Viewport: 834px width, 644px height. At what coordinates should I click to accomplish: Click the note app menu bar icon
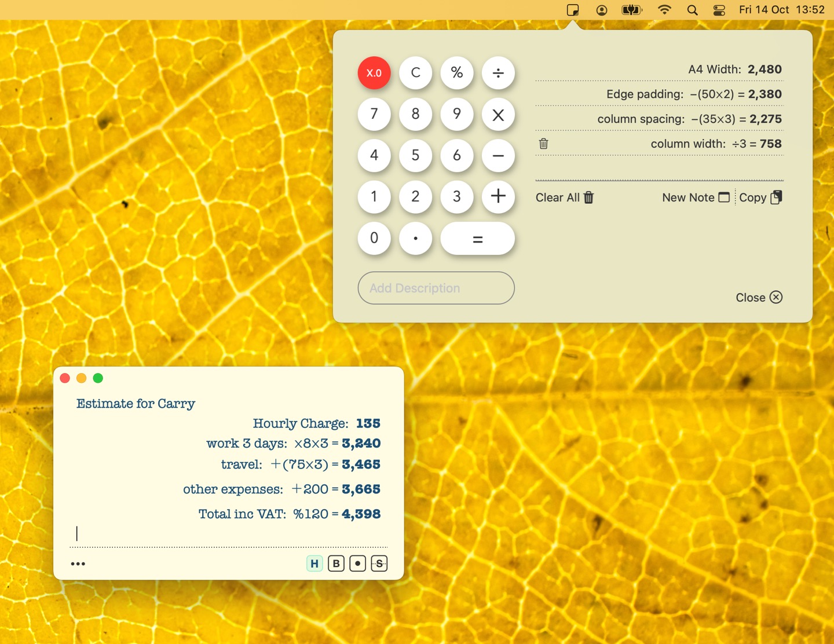tap(572, 10)
